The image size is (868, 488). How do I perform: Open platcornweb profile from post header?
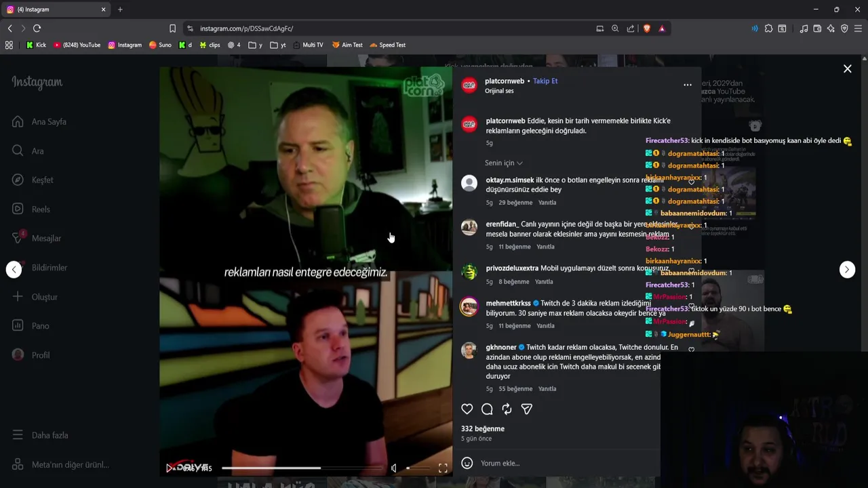[x=505, y=81]
